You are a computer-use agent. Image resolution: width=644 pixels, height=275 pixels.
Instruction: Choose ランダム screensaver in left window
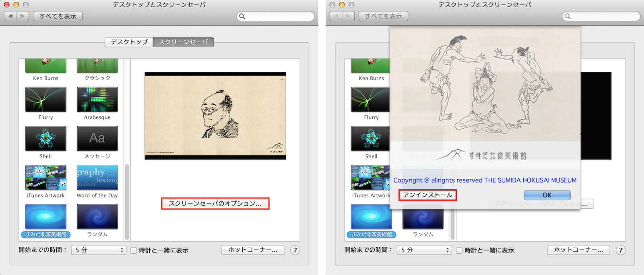(97, 217)
